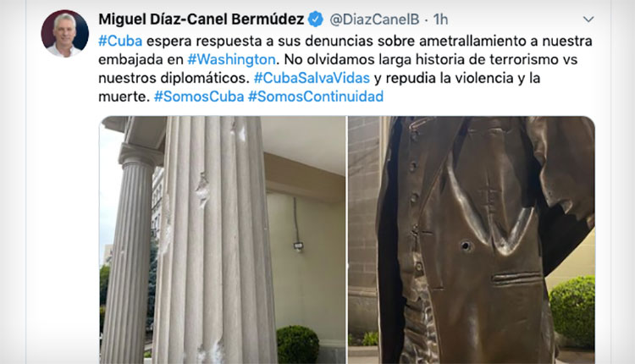Open the #CubaSalvaVidas hashtag

pos(312,78)
